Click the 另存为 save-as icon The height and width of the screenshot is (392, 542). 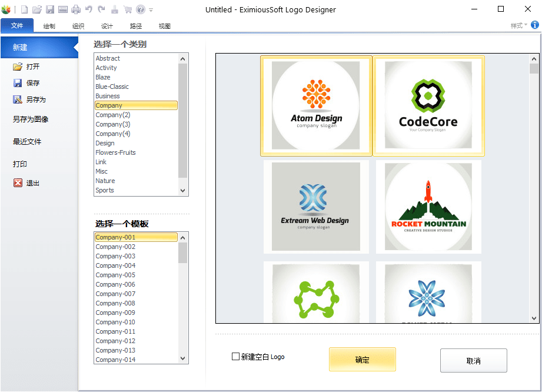point(18,99)
